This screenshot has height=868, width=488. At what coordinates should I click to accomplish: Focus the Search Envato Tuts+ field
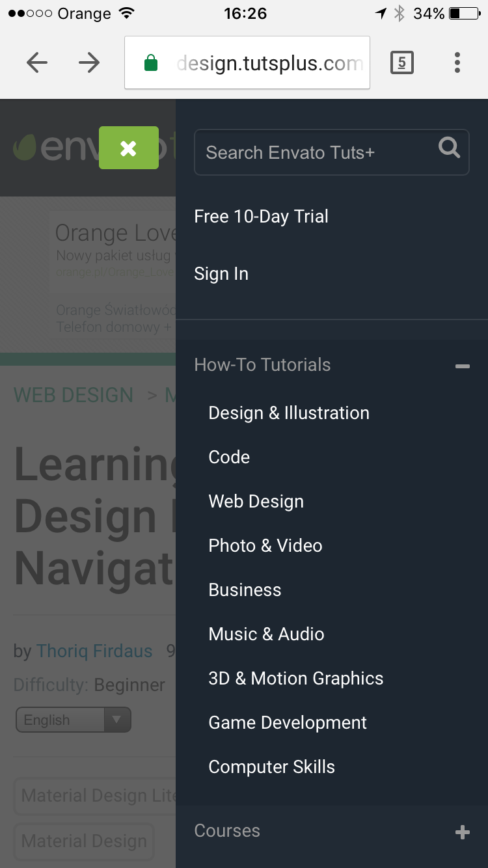point(312,153)
